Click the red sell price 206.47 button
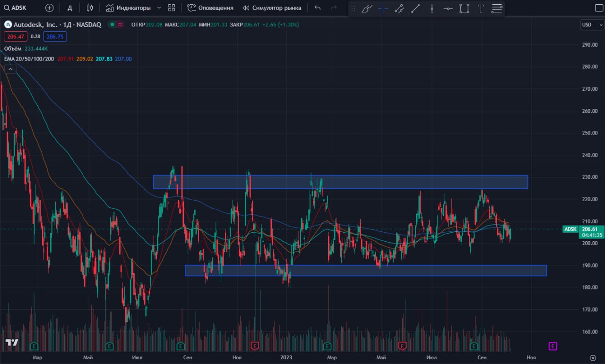 point(16,36)
